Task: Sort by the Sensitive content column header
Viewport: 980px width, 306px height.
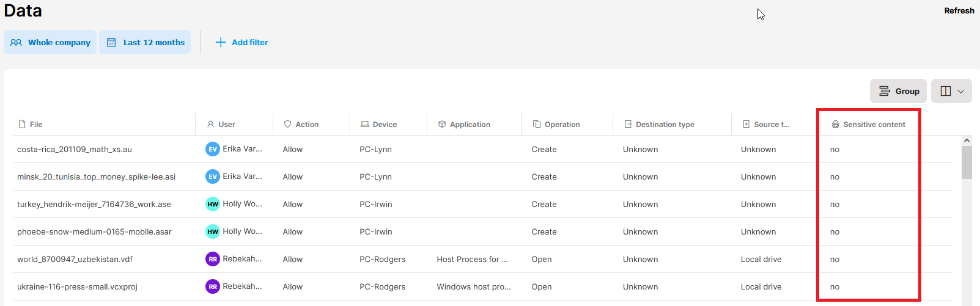Action: tap(874, 125)
